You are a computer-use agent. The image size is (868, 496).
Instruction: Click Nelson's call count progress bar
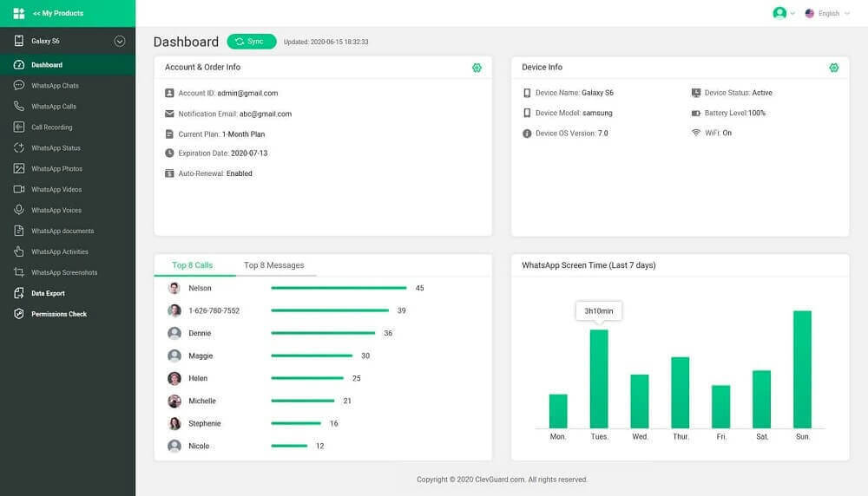(x=339, y=288)
